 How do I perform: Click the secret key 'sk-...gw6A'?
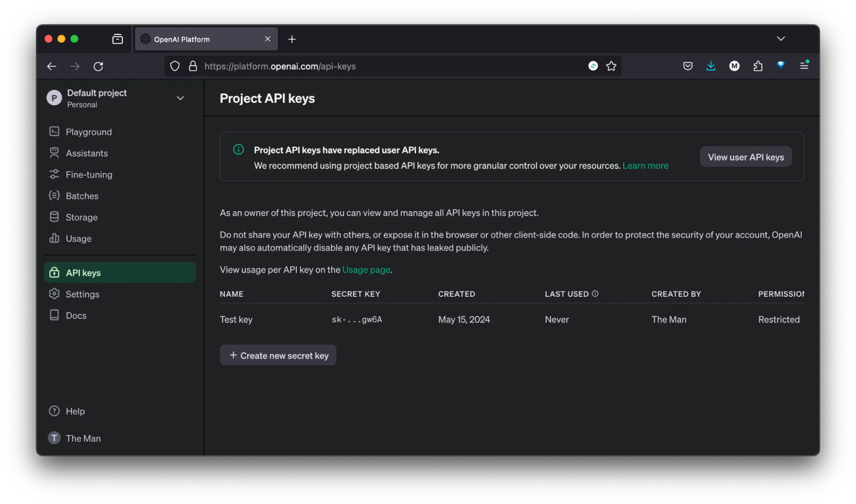click(x=357, y=319)
